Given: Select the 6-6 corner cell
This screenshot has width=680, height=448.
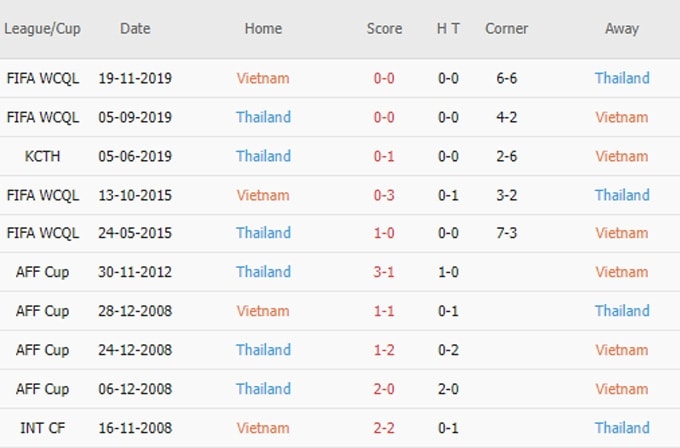Looking at the screenshot, I should coord(507,78).
